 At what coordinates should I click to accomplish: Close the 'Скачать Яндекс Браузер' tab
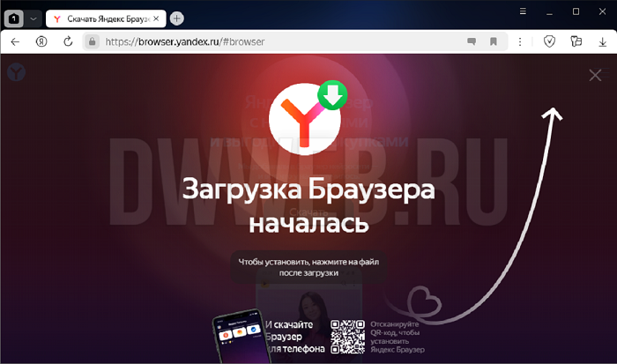coord(156,19)
